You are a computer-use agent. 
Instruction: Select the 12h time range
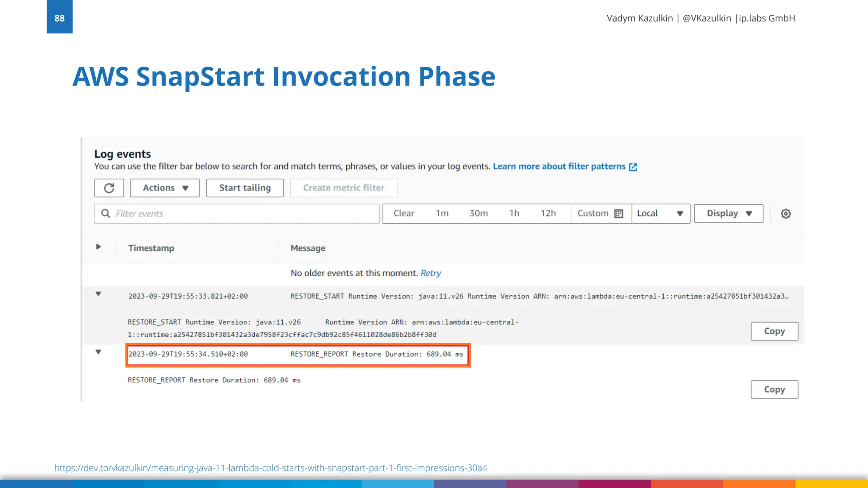click(x=548, y=213)
